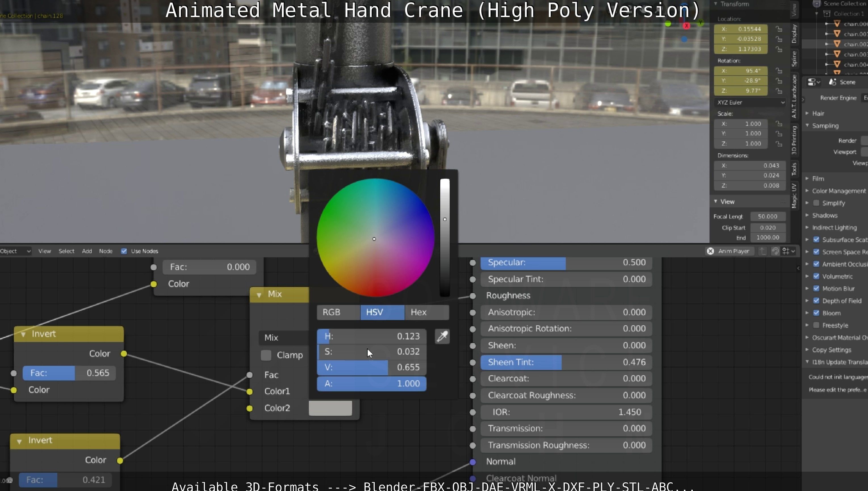868x491 pixels.
Task: Click the blue Z axis dot of the viewport gizmo
Action: click(x=684, y=39)
